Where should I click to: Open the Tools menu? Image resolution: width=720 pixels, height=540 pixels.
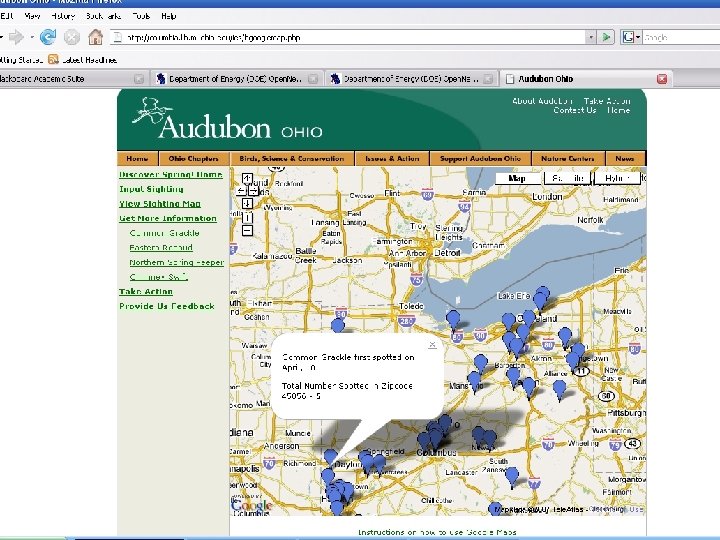(x=141, y=16)
